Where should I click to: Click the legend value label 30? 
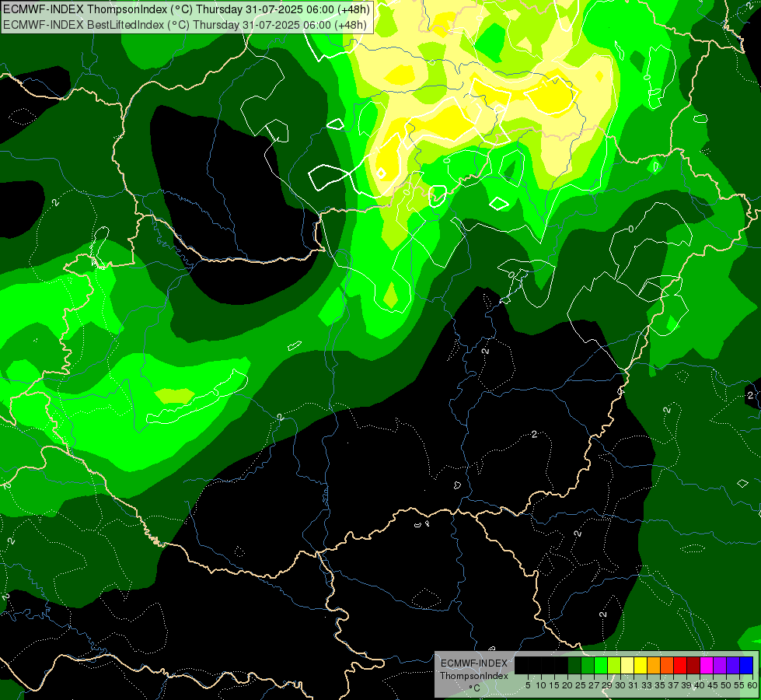click(x=620, y=685)
